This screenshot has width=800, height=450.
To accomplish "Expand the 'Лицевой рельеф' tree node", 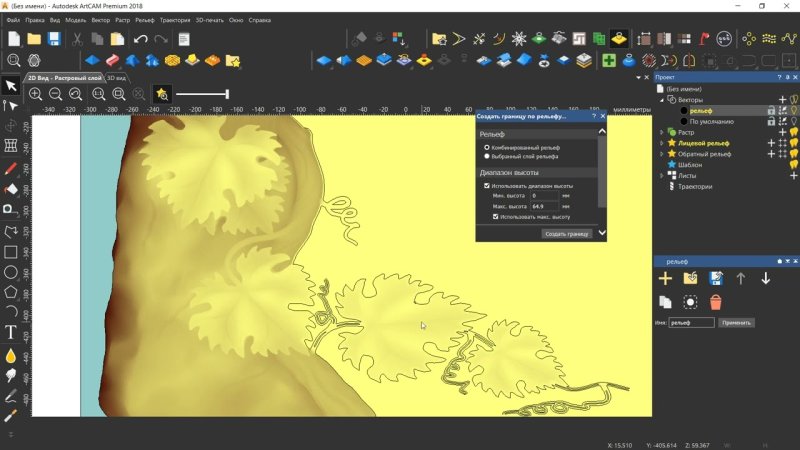I will (661, 143).
